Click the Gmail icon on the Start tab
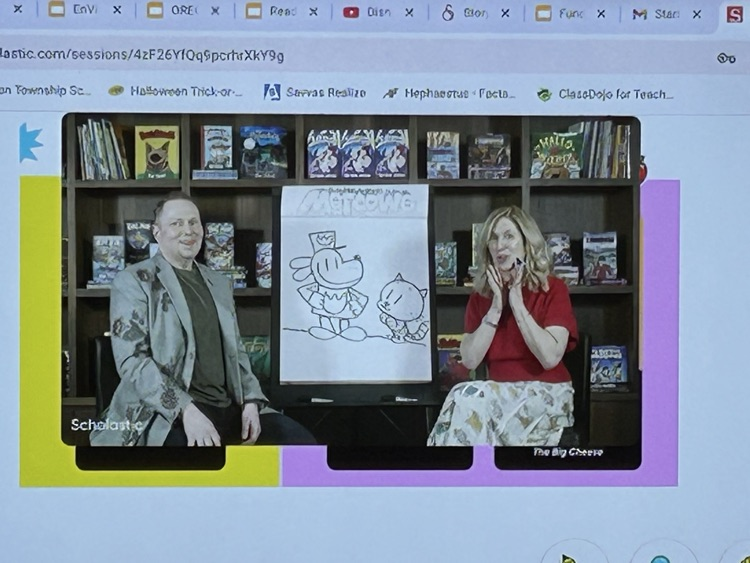750x563 pixels. (640, 14)
